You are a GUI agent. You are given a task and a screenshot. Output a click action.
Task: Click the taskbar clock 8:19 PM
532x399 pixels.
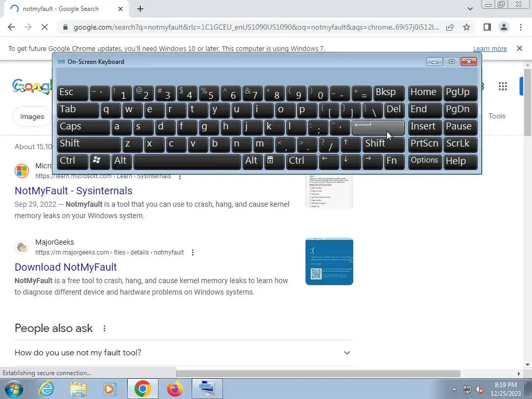pyautogui.click(x=506, y=385)
